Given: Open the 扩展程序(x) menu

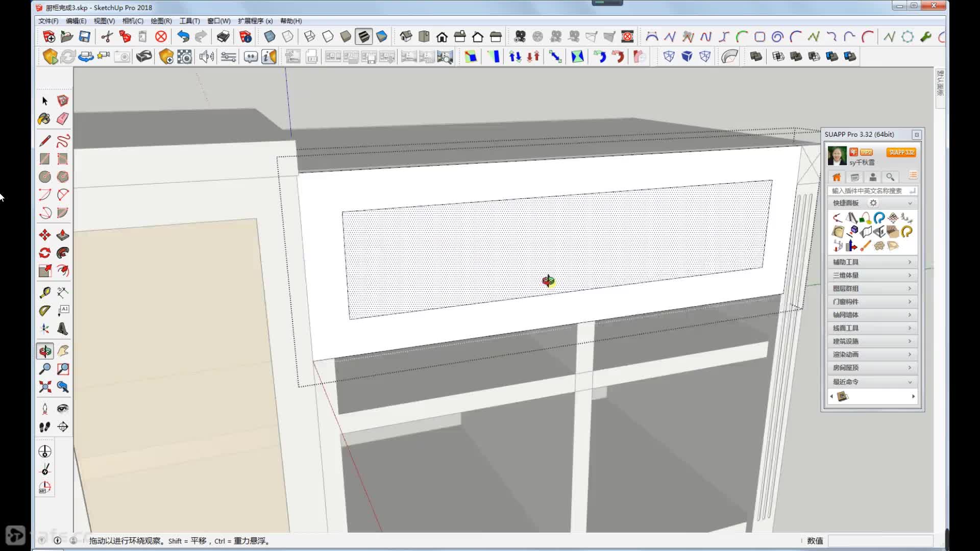Looking at the screenshot, I should point(255,21).
